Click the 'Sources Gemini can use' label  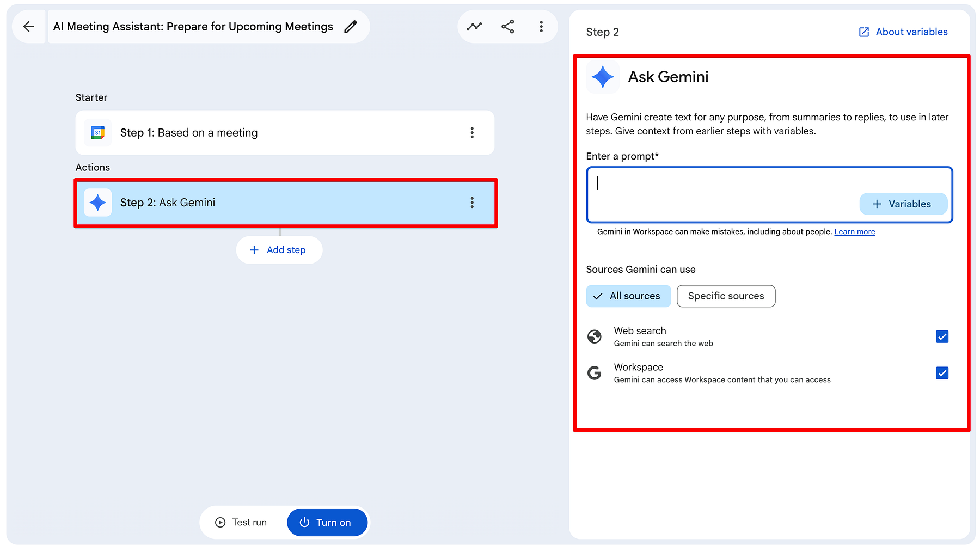tap(641, 270)
